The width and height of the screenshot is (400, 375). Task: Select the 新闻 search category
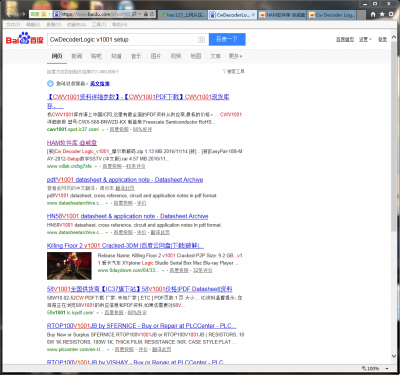click(77, 56)
